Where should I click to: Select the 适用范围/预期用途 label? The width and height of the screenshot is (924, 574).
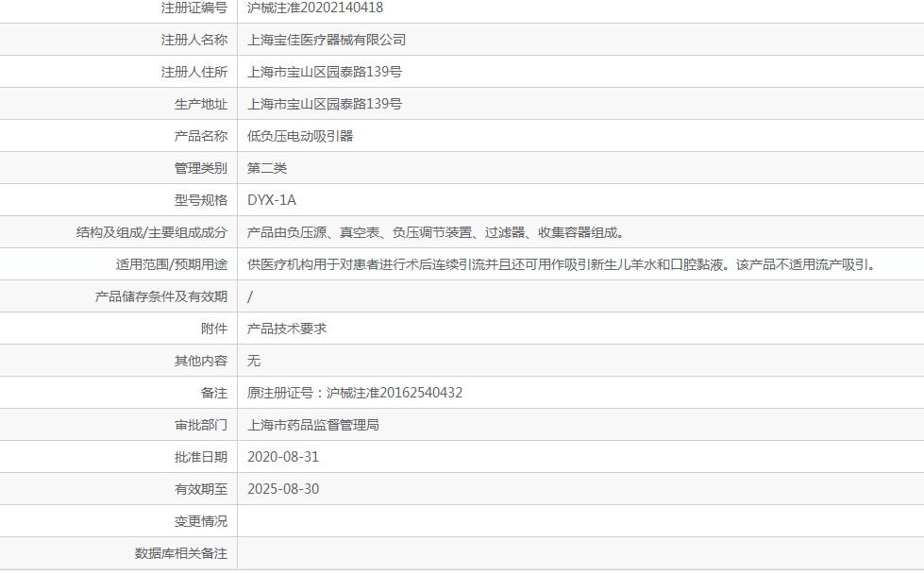[172, 264]
